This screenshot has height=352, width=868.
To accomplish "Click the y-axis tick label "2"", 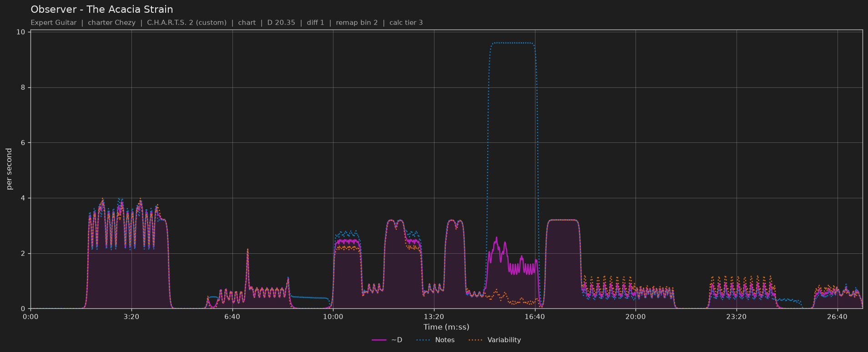I will tap(23, 254).
